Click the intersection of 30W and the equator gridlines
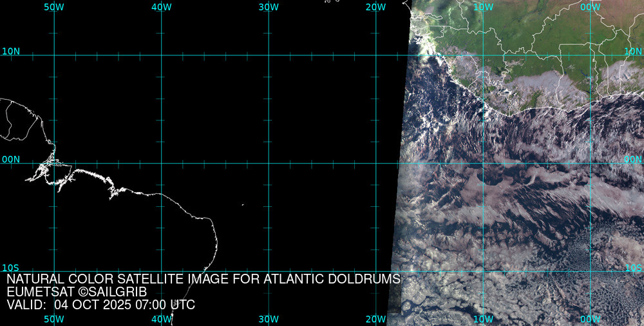 tap(269, 163)
